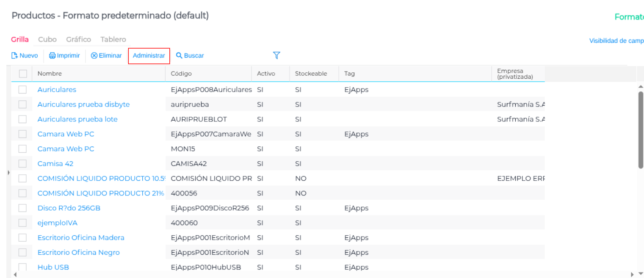Image resolution: width=644 pixels, height=278 pixels.
Task: Click the Nuevo document icon
Action: point(14,55)
